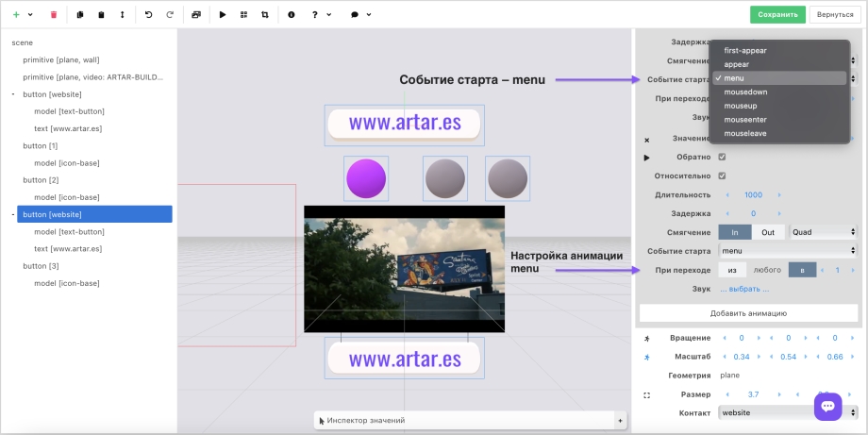Click the Добавить анимацию button

click(x=748, y=312)
